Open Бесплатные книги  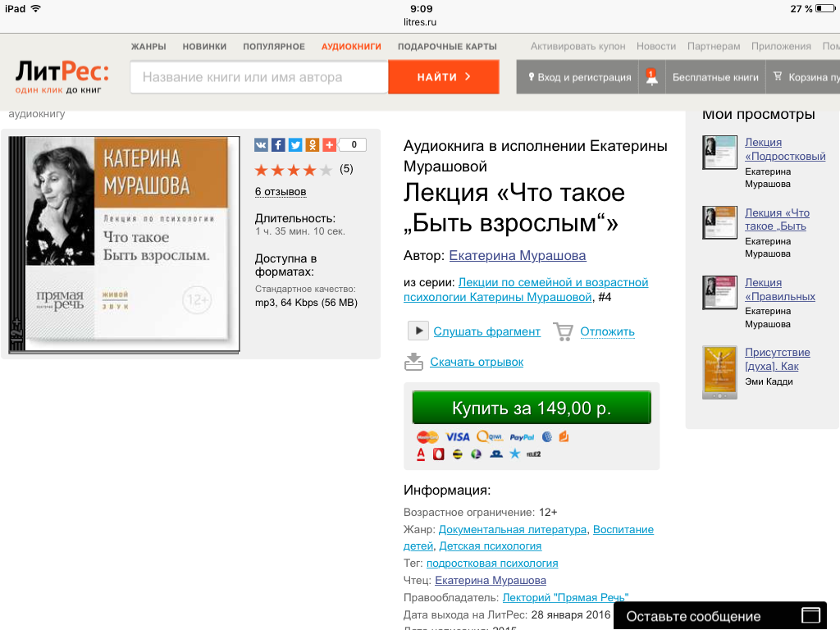[x=715, y=77]
